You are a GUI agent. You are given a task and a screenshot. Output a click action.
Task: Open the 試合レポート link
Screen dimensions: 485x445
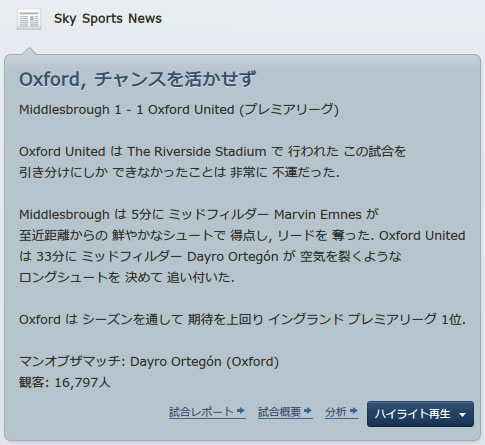click(x=207, y=412)
